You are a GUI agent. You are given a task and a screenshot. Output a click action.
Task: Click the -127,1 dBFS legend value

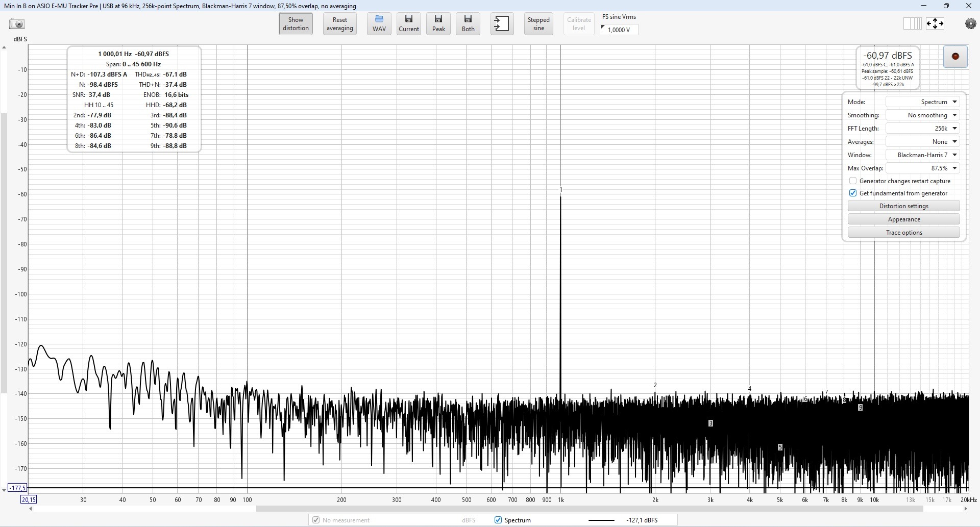coord(642,520)
